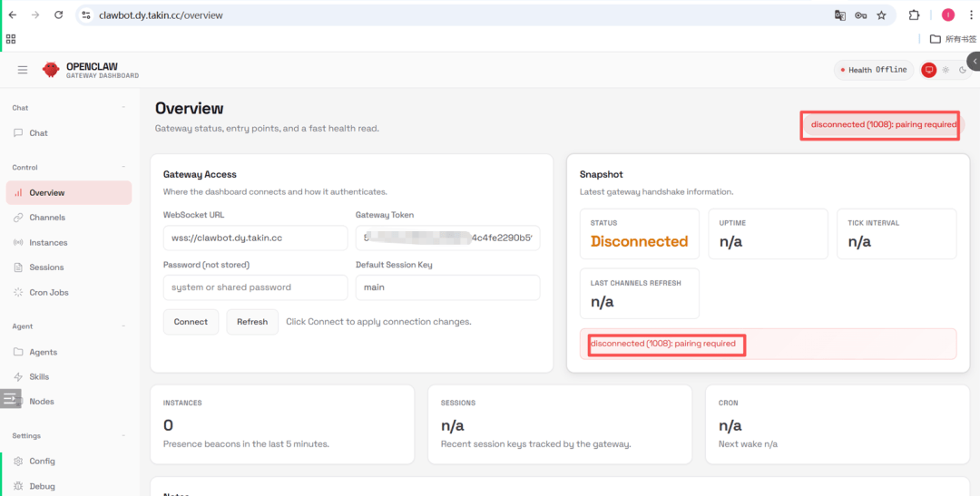Screen dimensions: 980x496
Task: Collapse the Chat section in sidebar
Action: coord(123,108)
